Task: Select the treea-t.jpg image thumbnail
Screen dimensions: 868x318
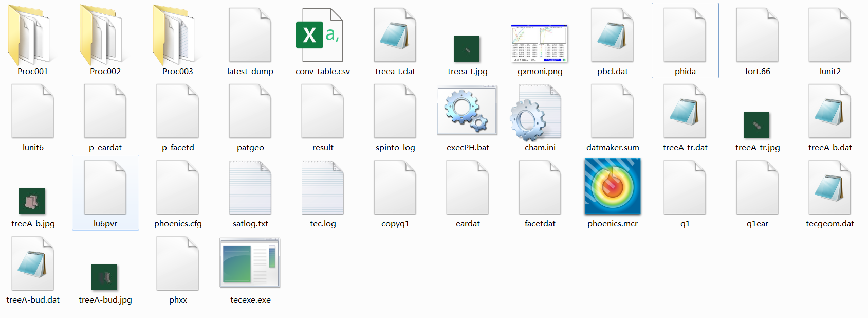Action: (467, 49)
